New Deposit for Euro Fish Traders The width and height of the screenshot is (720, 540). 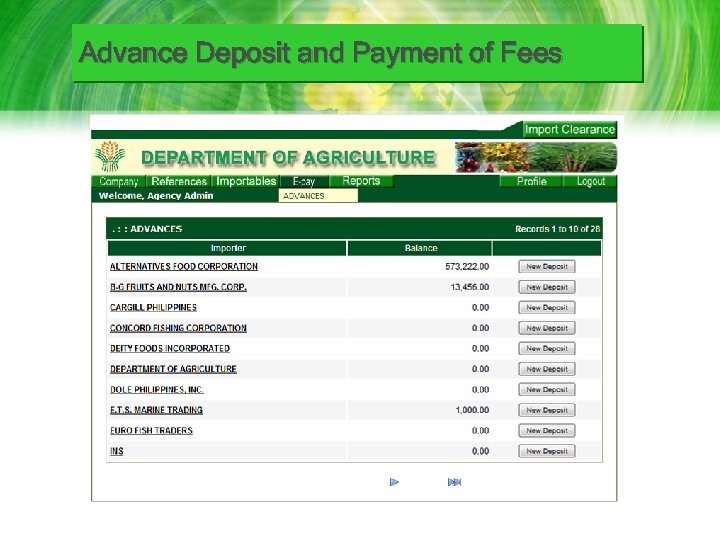(x=547, y=430)
